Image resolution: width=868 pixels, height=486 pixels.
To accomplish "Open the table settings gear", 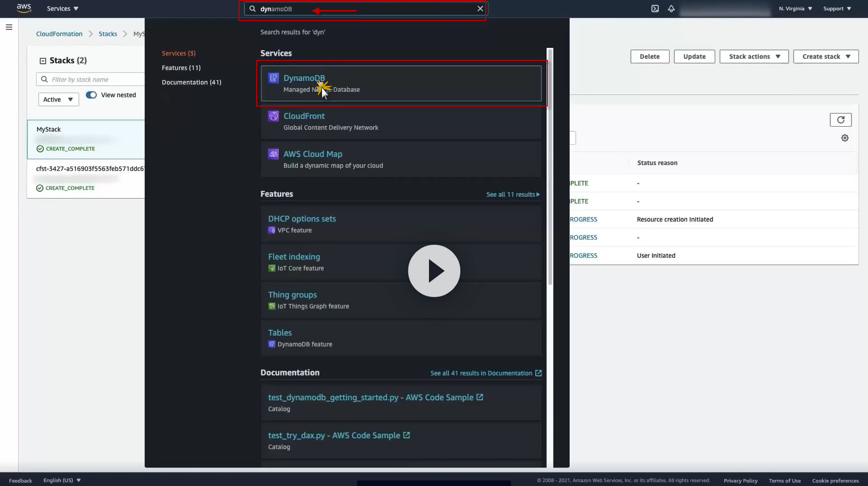I will pyautogui.click(x=845, y=138).
